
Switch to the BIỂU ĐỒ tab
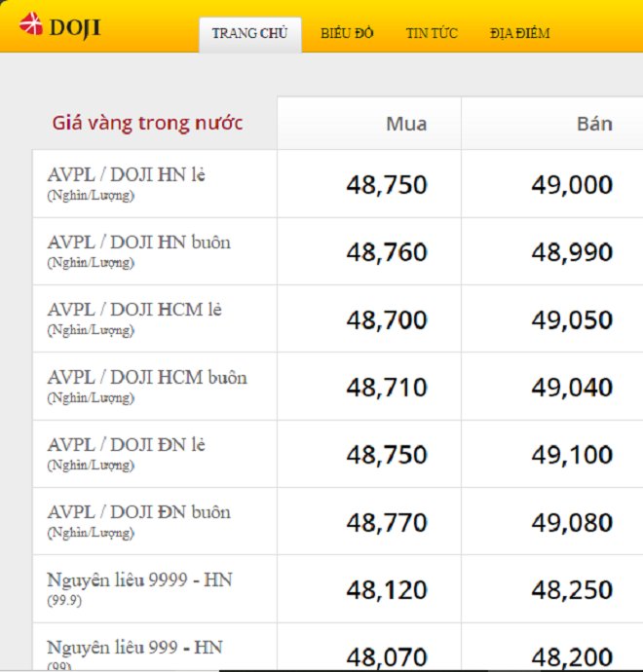[347, 33]
